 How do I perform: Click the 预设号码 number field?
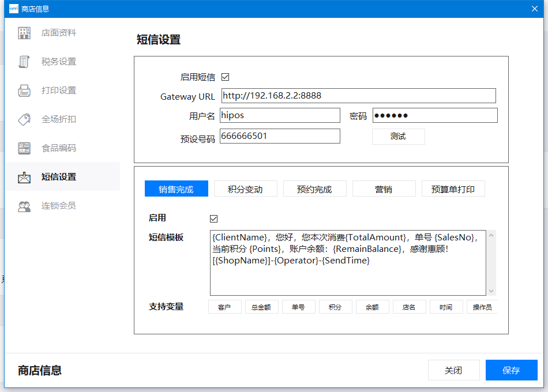click(x=280, y=136)
